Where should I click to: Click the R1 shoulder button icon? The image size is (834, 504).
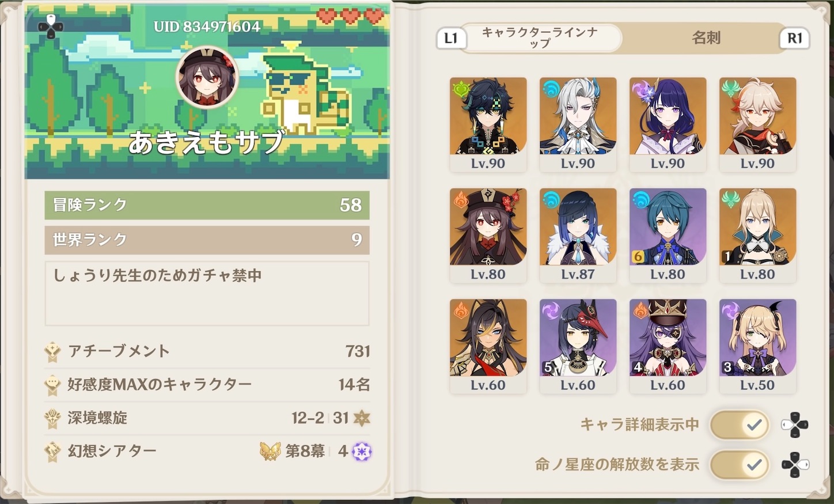(795, 39)
